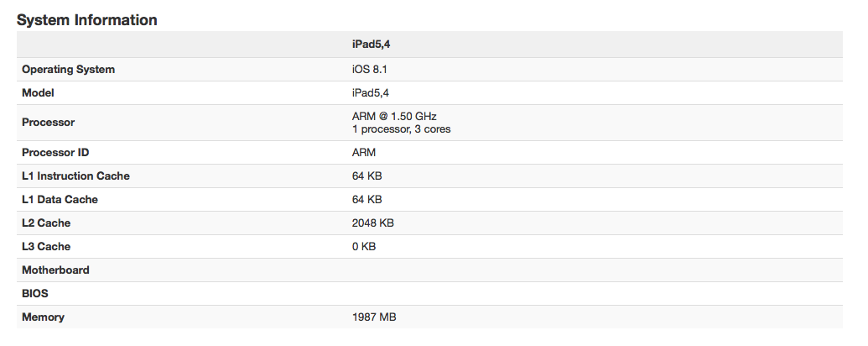Viewport: 868px width, 346px height.
Task: Select the 2048 KB value
Action: pyautogui.click(x=373, y=223)
